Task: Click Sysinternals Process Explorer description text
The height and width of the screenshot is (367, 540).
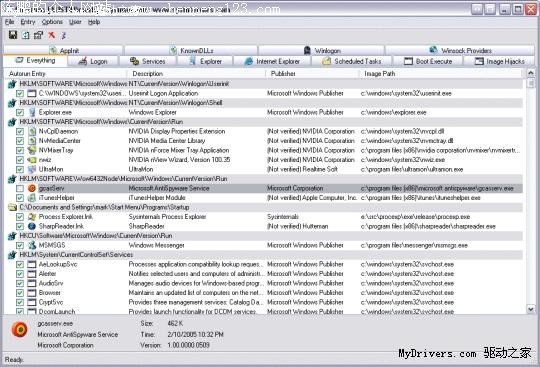Action: 167,217
